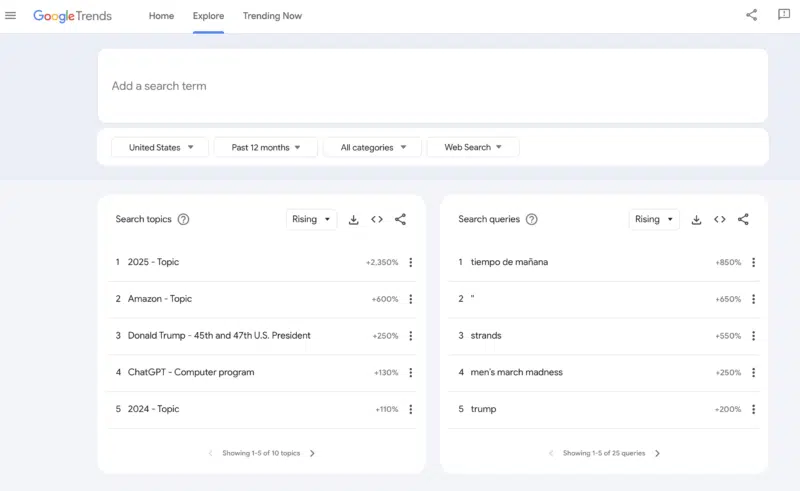Open more options for Donald Trump topic
Viewport: 800px width, 491px height.
pos(411,336)
